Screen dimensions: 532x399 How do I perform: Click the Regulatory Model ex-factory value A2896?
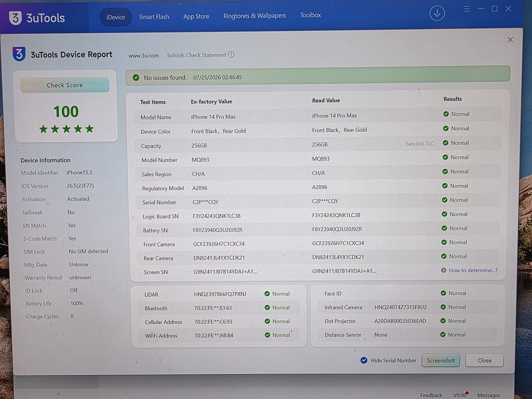[x=200, y=188]
